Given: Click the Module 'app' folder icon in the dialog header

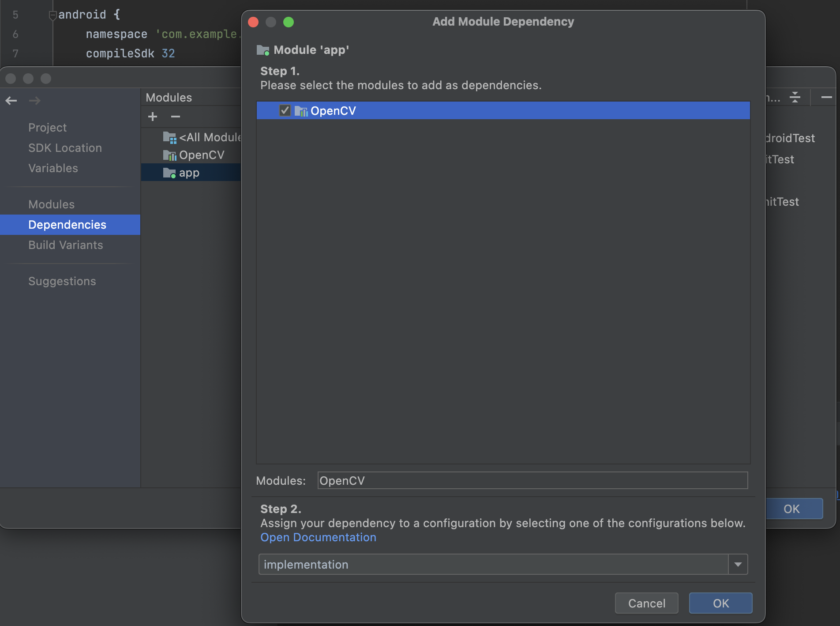Looking at the screenshot, I should pos(263,50).
